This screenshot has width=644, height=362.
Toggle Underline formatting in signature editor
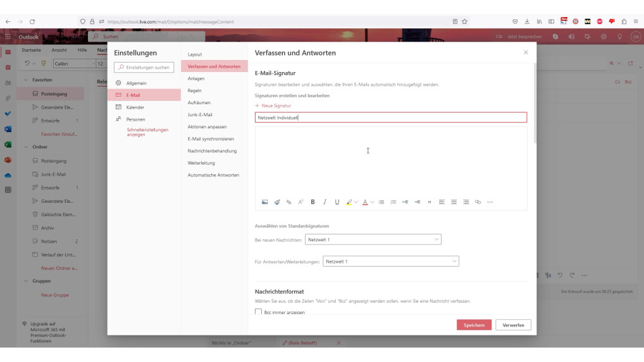(x=337, y=202)
